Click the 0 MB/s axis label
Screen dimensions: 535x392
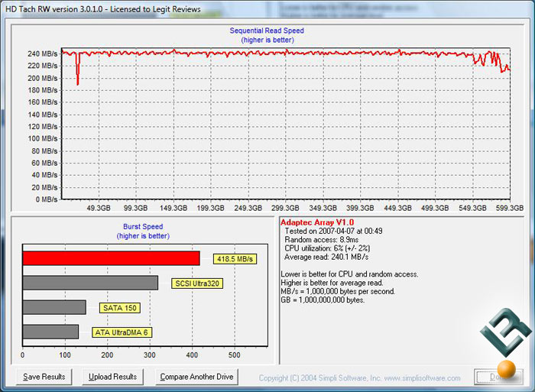tap(47, 199)
